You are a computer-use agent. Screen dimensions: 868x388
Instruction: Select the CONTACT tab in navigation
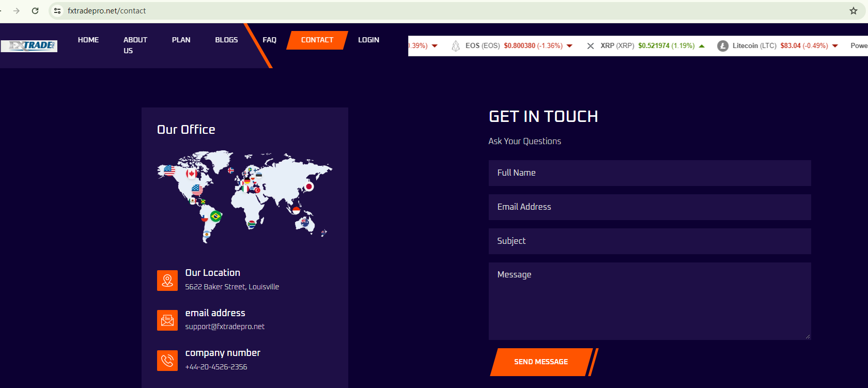click(x=317, y=40)
